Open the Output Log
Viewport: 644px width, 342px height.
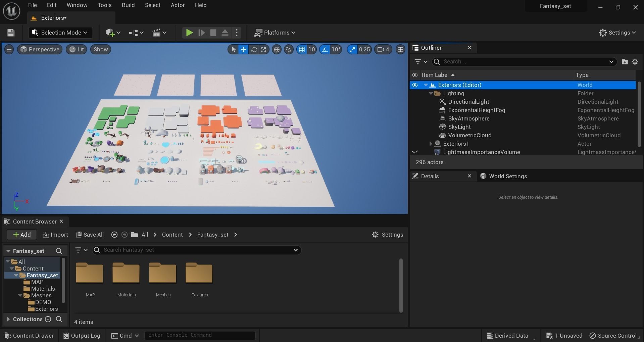tap(82, 336)
